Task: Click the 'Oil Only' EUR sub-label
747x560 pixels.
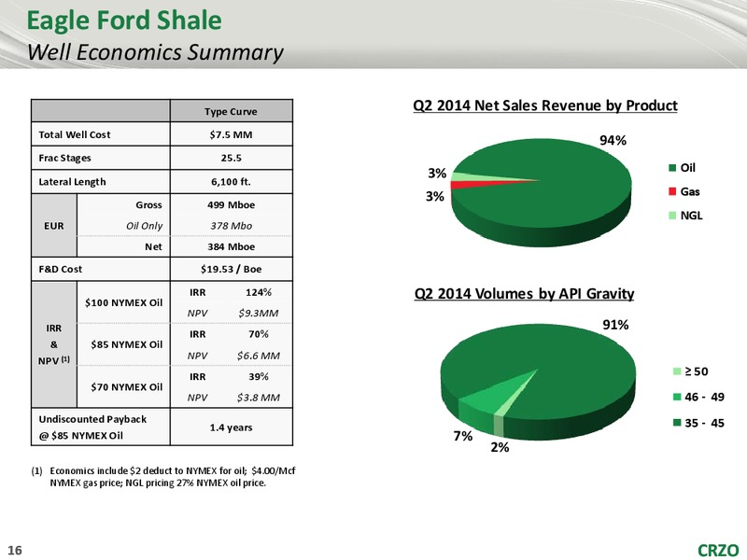Action: pyautogui.click(x=145, y=226)
